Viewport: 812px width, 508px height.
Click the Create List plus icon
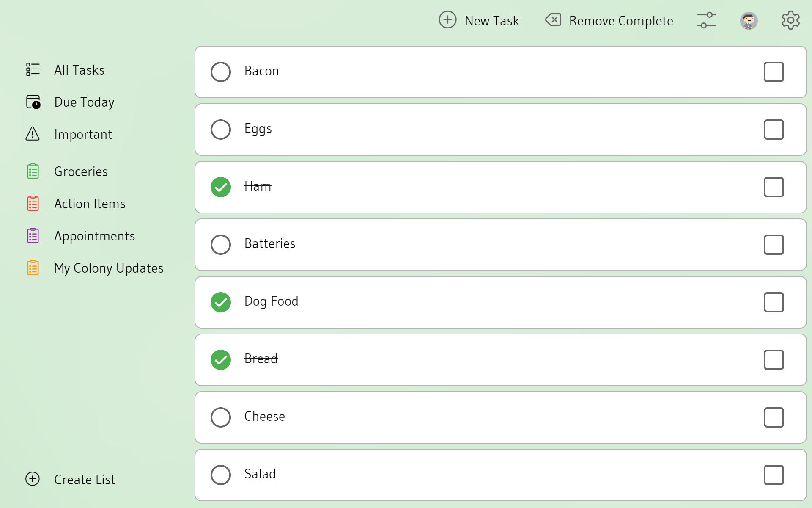click(x=33, y=479)
